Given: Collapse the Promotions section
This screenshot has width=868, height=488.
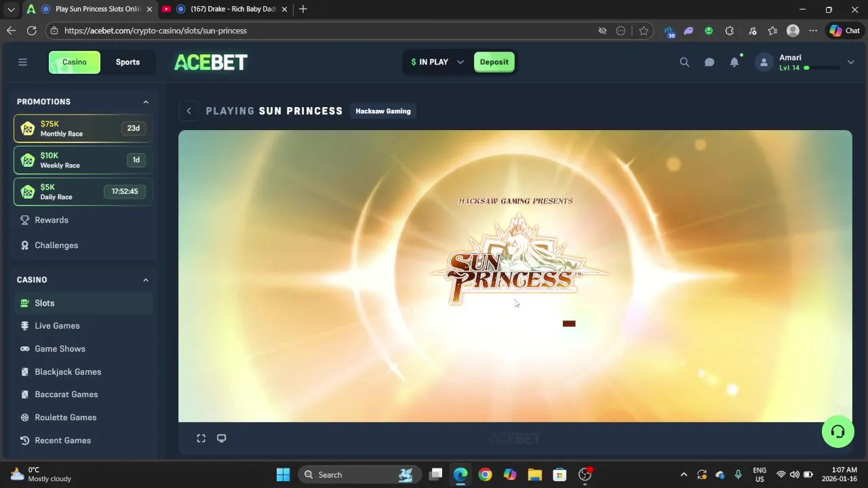Looking at the screenshot, I should click(x=146, y=102).
